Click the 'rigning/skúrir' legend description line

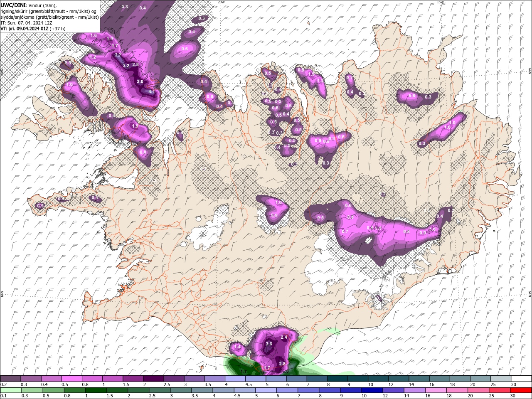(49, 11)
